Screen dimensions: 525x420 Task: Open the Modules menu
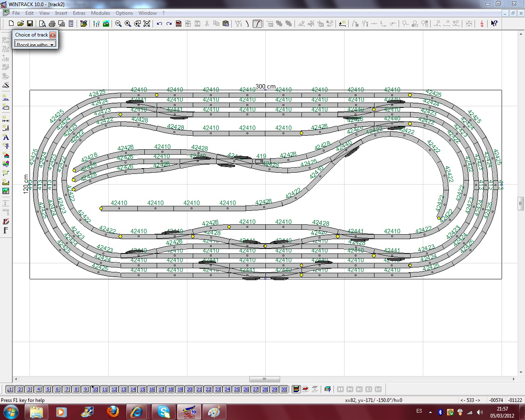click(100, 13)
